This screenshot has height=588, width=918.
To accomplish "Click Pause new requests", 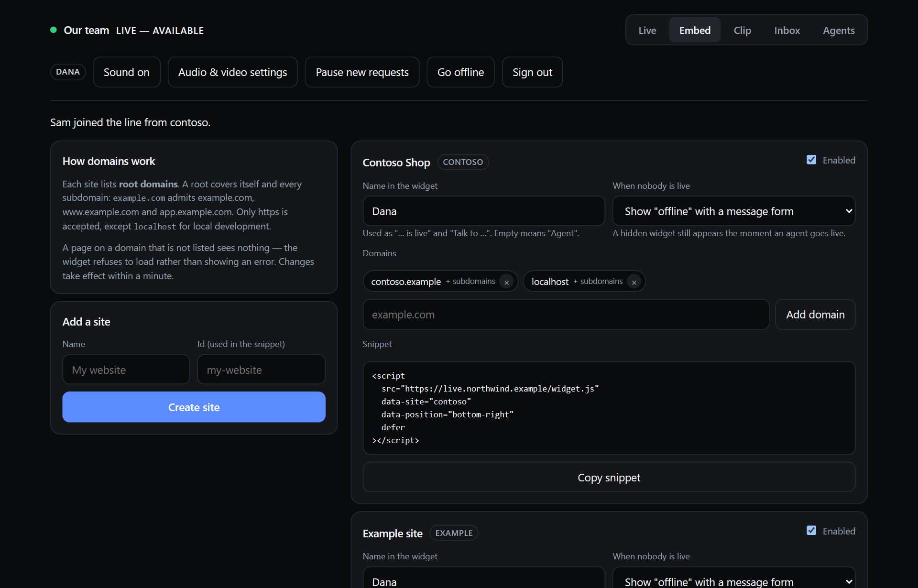I will (362, 72).
